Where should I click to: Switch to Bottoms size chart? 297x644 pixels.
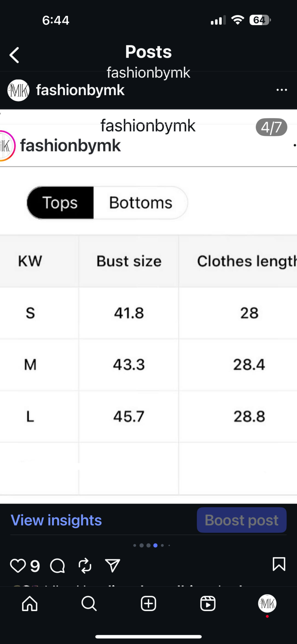140,203
